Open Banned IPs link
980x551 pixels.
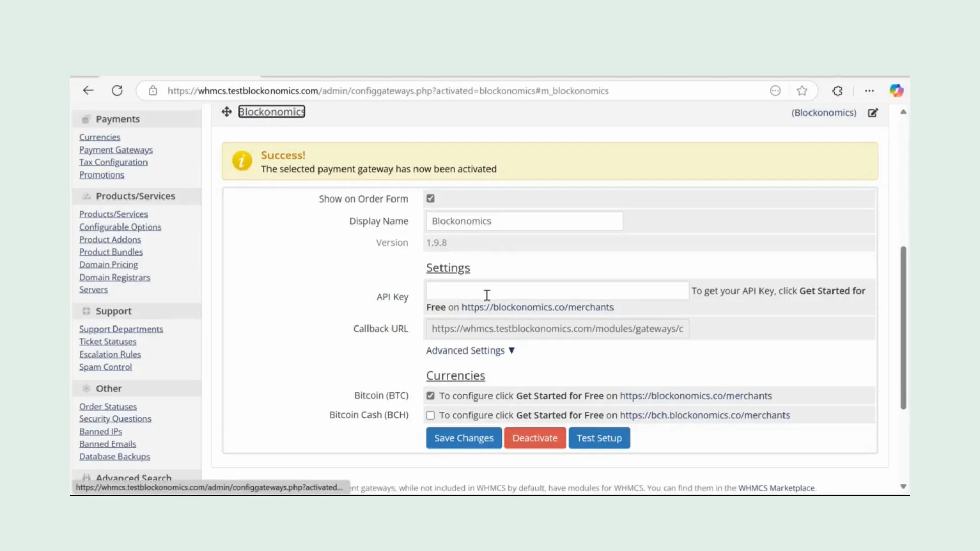101,432
